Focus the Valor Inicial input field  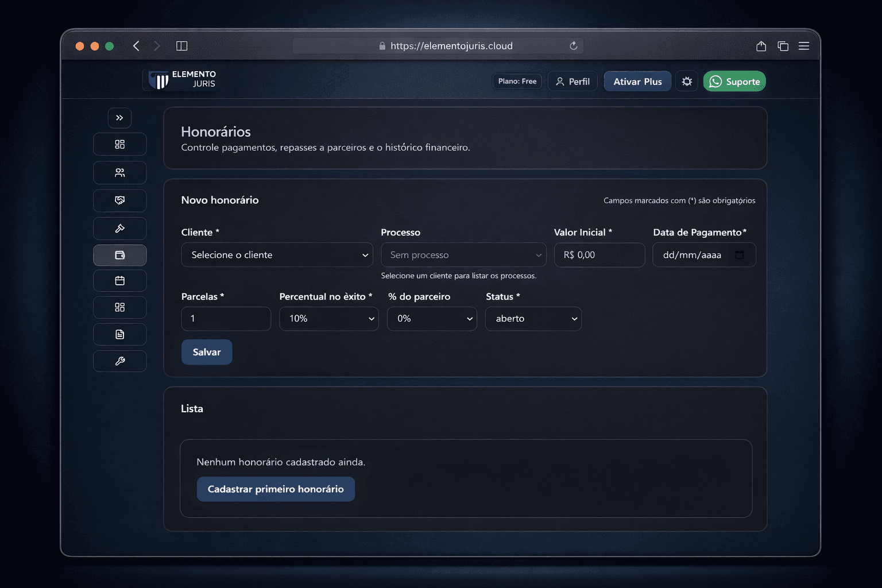[x=599, y=255]
